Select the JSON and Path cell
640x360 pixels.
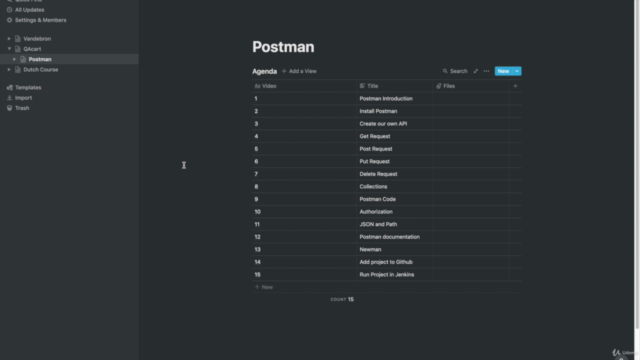point(395,224)
